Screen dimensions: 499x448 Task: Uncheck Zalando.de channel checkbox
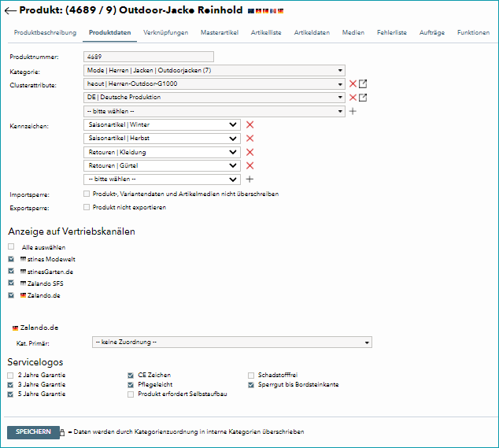11,295
